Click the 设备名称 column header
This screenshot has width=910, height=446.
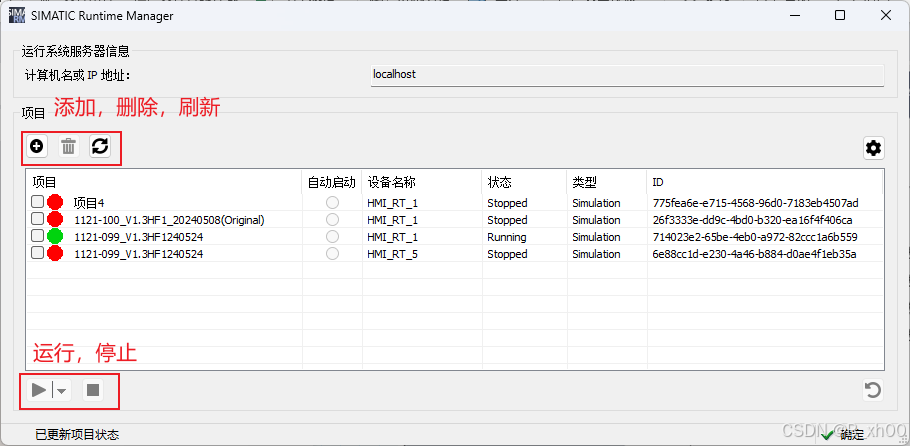422,182
